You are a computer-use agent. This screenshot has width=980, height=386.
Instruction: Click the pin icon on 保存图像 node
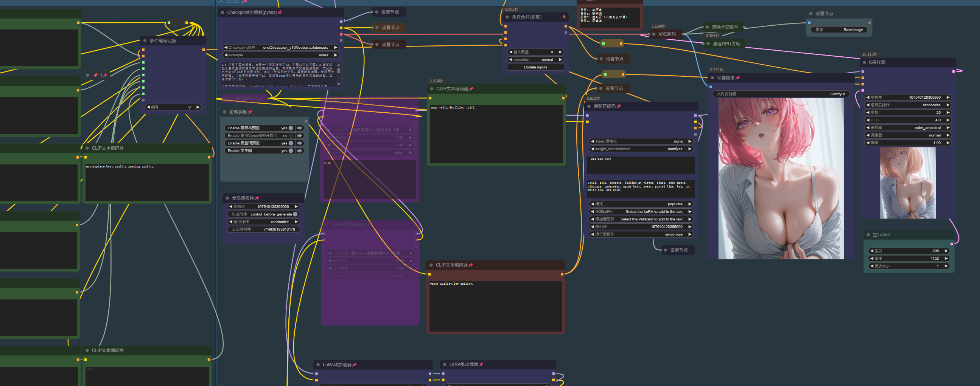coord(738,78)
